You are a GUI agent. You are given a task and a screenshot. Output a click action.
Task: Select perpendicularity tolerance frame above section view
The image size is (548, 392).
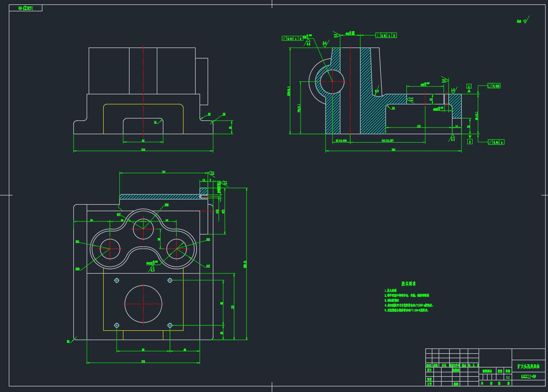click(x=386, y=35)
